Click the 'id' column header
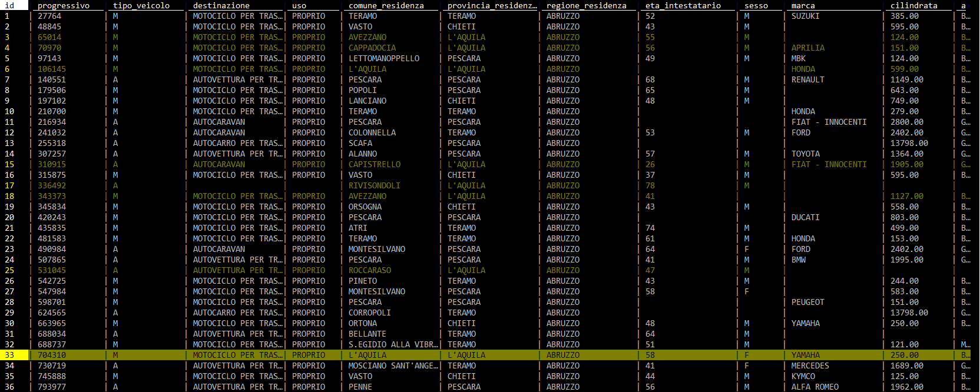 click(x=9, y=5)
